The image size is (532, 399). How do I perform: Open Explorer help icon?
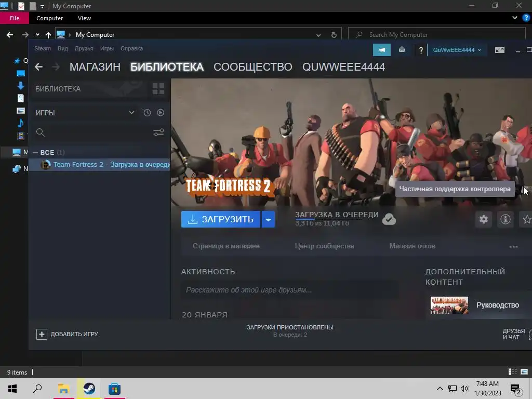(526, 18)
